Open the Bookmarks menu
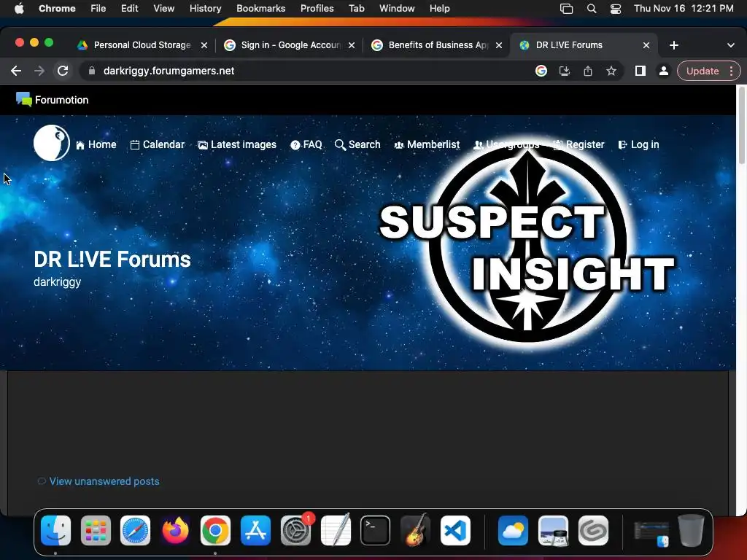Viewport: 747px width, 560px height. coord(260,9)
